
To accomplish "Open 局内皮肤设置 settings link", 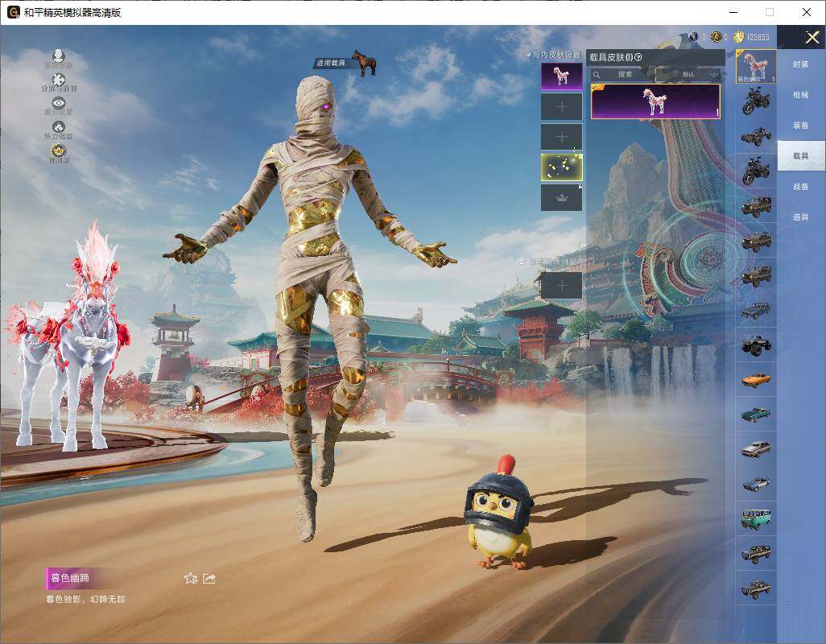I will coord(554,54).
